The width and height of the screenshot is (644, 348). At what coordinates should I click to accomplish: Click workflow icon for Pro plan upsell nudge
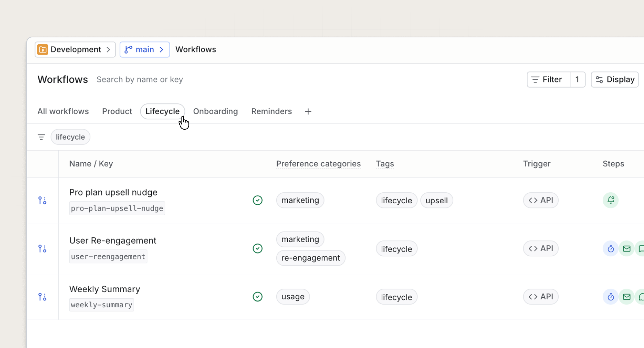42,200
